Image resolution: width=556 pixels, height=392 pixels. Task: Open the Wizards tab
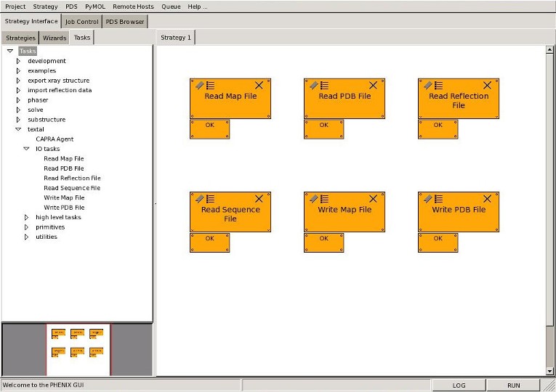coord(55,38)
